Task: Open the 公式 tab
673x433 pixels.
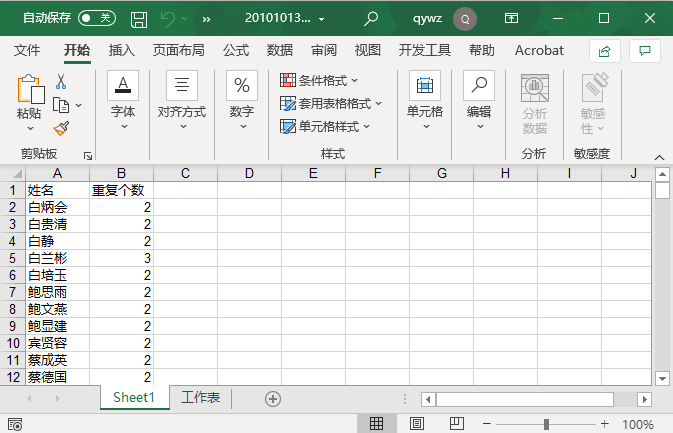Action: tap(236, 51)
